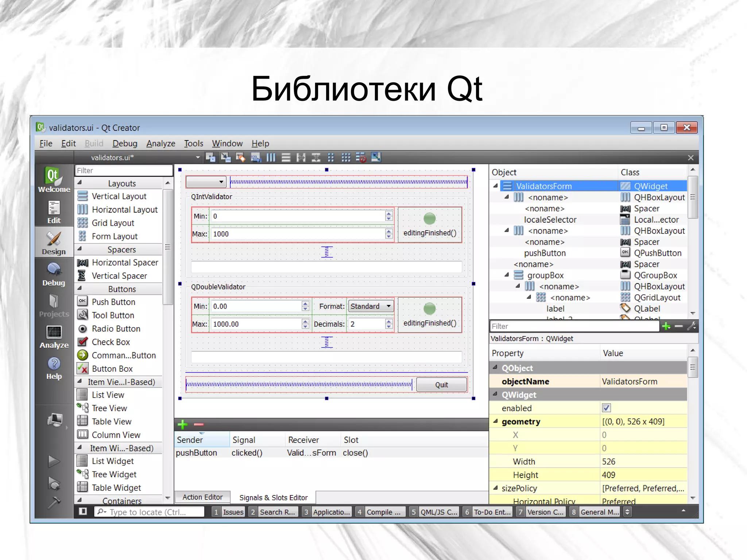Open the validators.ui document dropdown

pyautogui.click(x=198, y=158)
